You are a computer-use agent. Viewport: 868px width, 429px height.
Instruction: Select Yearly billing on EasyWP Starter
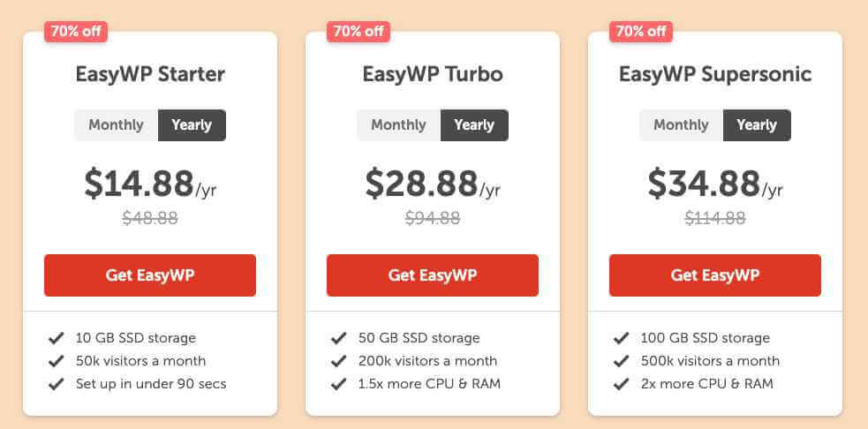pyautogui.click(x=192, y=125)
